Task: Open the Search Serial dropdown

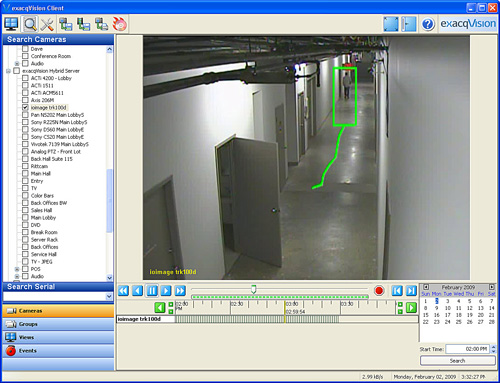Action: pyautogui.click(x=109, y=296)
